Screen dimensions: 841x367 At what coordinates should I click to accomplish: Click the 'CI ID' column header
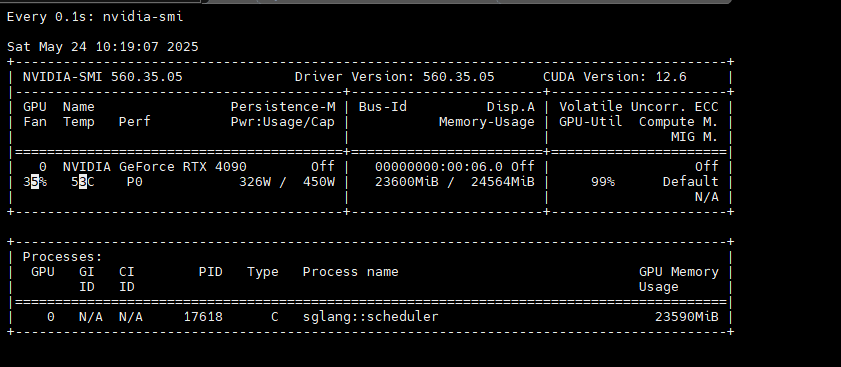tap(127, 280)
